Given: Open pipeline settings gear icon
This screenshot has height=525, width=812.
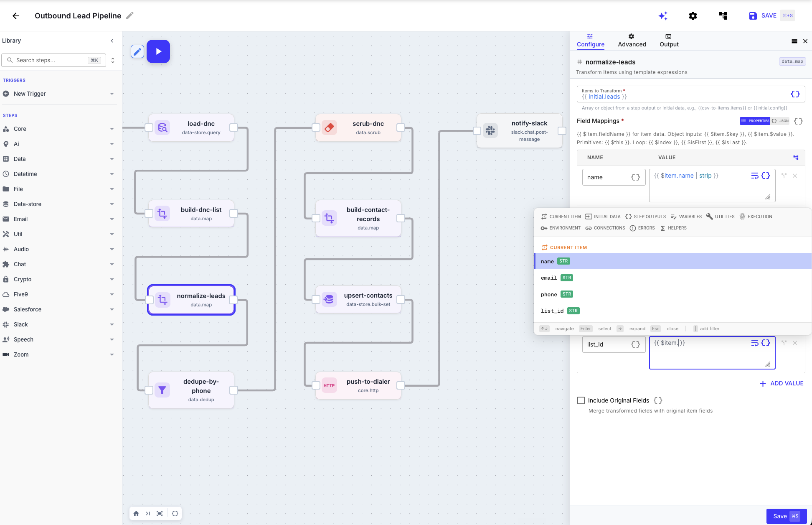Looking at the screenshot, I should pos(693,16).
